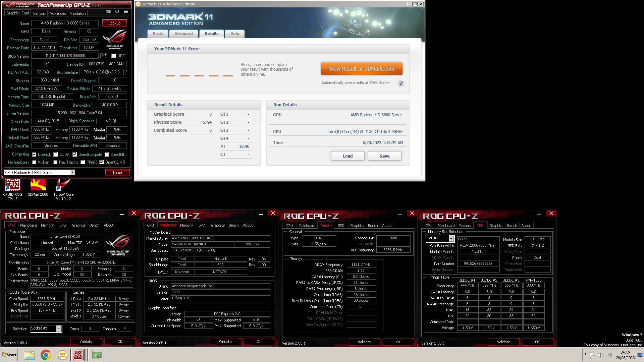Open the taskbar clock and date

(x=625, y=355)
